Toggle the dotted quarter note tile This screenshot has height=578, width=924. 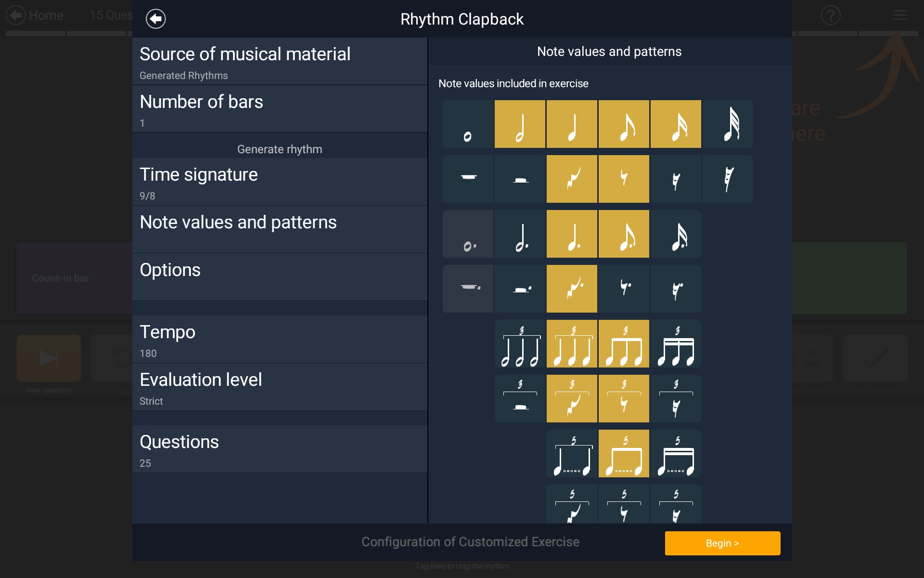572,234
